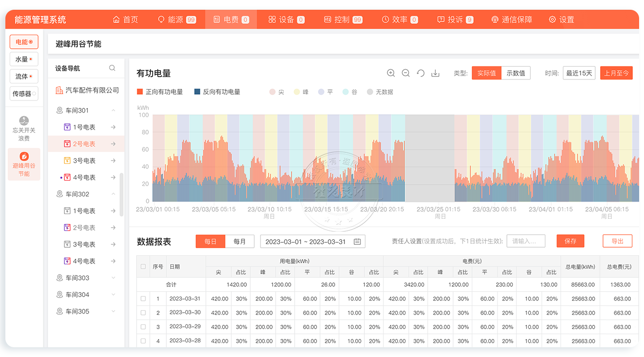Image resolution: width=644 pixels, height=357 pixels.
Task: Open the 效率 tab
Action: [x=400, y=20]
